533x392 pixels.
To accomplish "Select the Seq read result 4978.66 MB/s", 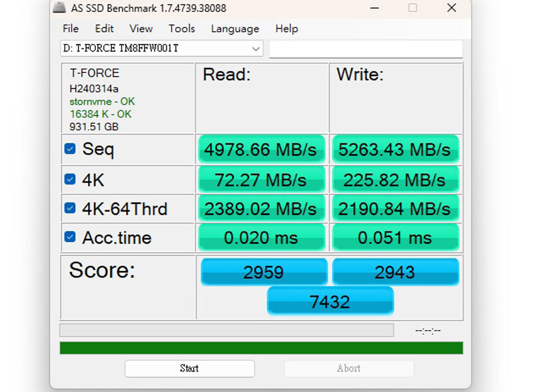I will pos(261,150).
